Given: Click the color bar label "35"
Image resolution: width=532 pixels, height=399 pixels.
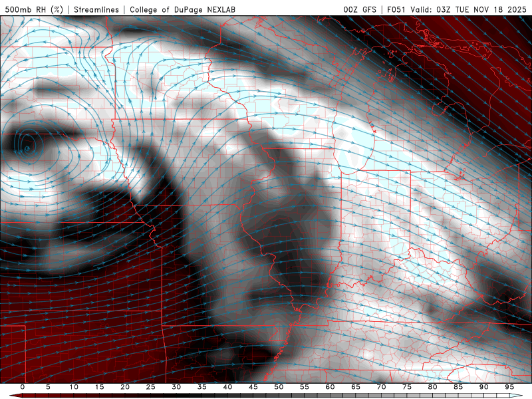Looking at the screenshot, I should 202,387.
